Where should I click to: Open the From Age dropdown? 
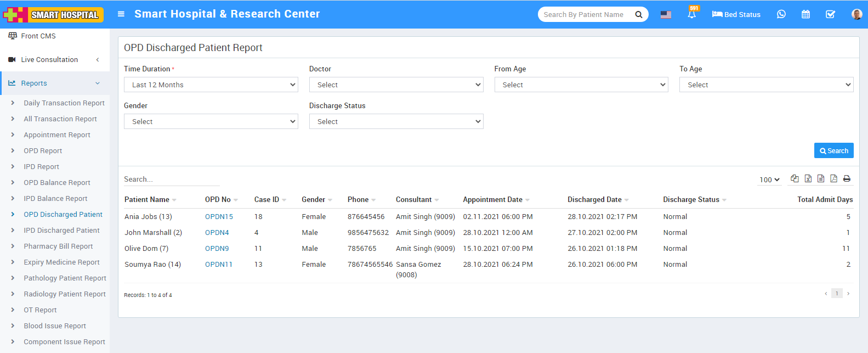tap(581, 85)
